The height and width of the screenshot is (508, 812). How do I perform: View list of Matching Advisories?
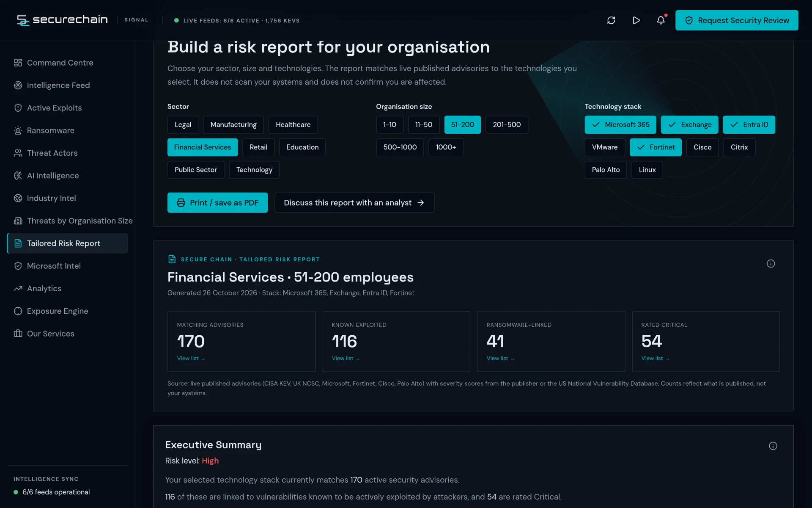(191, 358)
